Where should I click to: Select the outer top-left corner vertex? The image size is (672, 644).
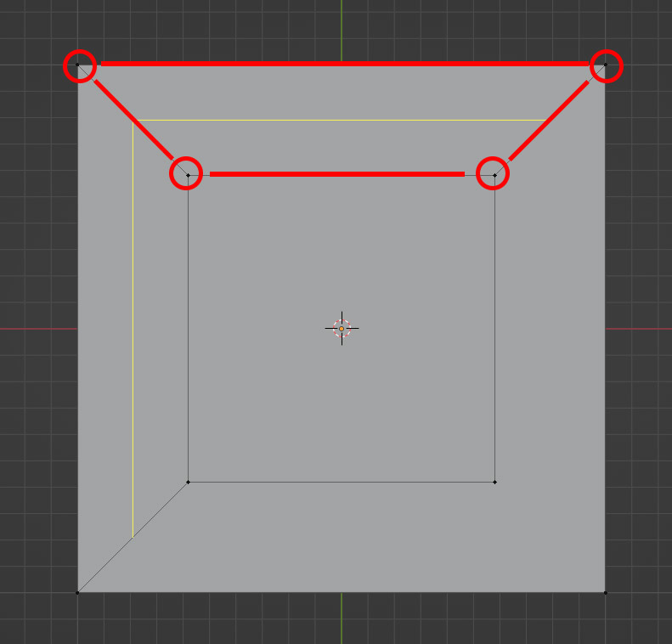[77, 65]
